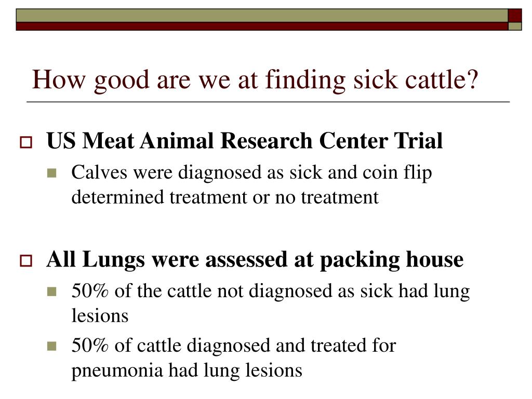Screen dimensions: 532x399
Task: Click the 'Calves were diagnosed as sick' line
Action: pyautogui.click(x=251, y=172)
